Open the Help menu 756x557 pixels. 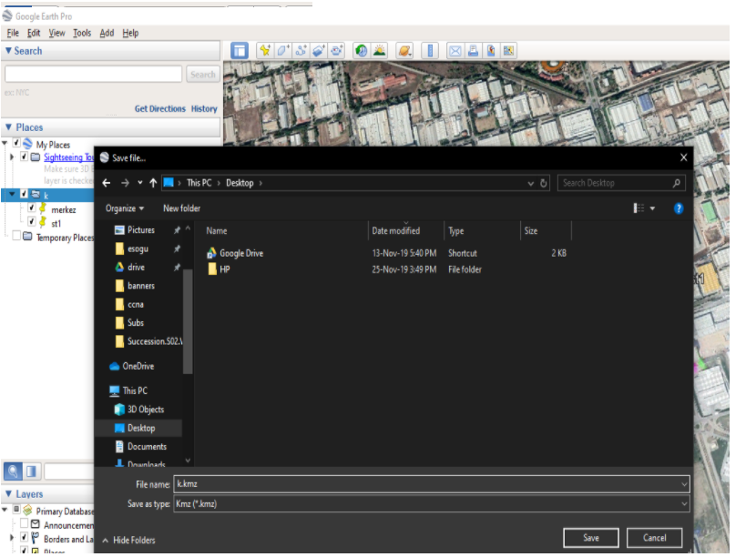(130, 33)
